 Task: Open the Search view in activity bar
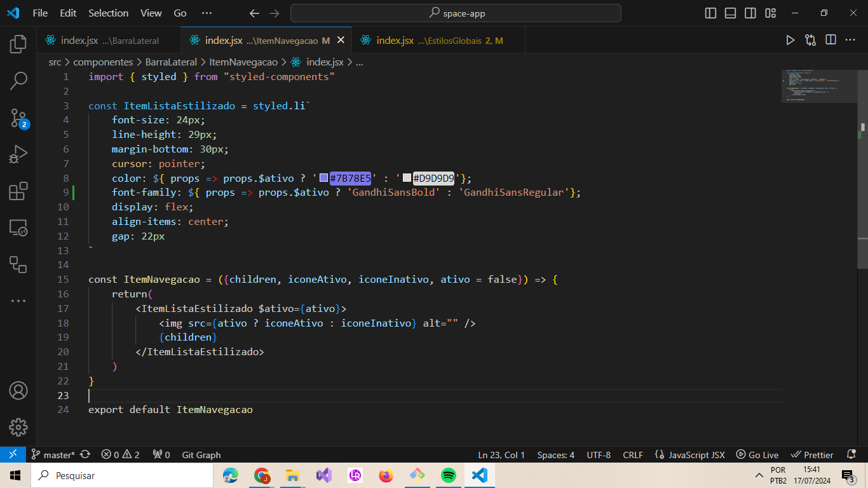[x=18, y=81]
